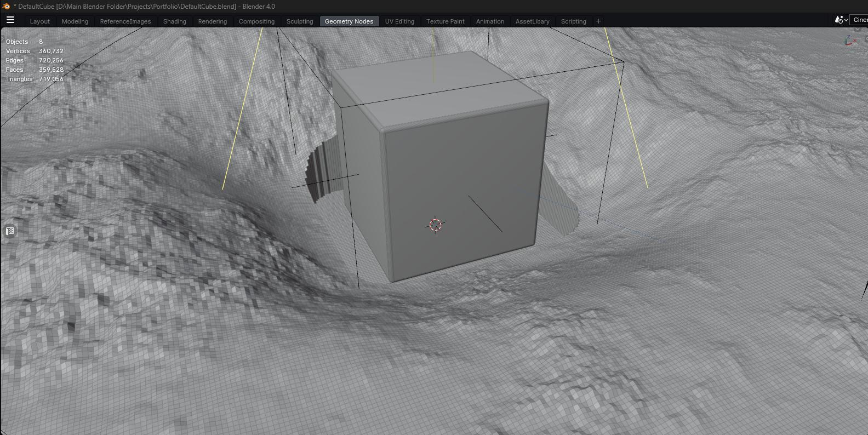Open the Rendering workspace tab

(x=213, y=21)
